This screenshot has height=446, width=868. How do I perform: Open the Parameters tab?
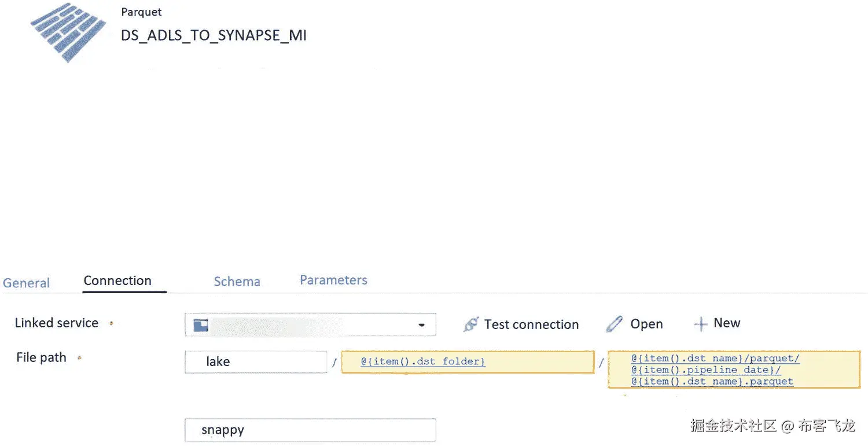coord(333,280)
